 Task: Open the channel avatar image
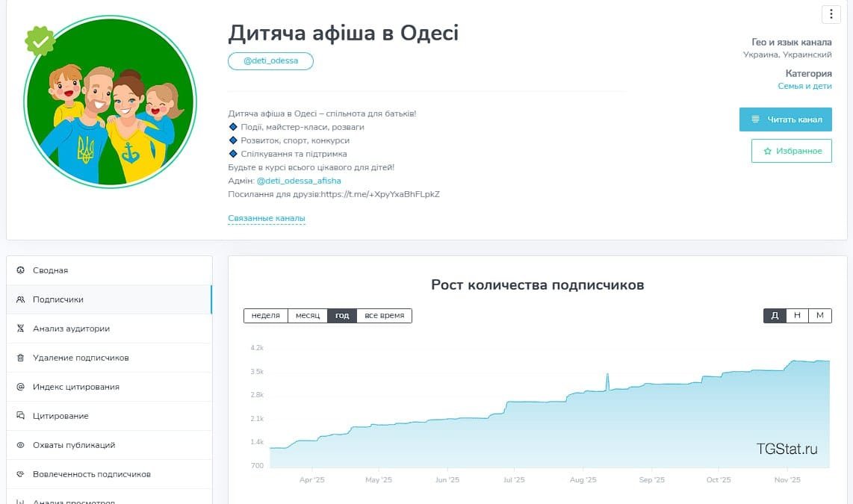[110, 99]
